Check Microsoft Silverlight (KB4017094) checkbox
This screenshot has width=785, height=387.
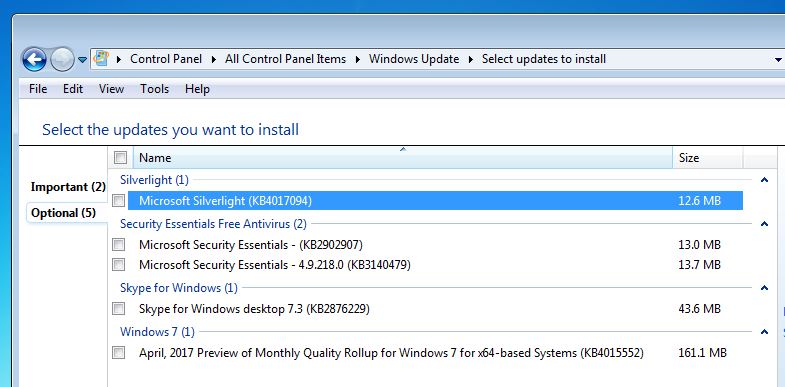(x=119, y=201)
